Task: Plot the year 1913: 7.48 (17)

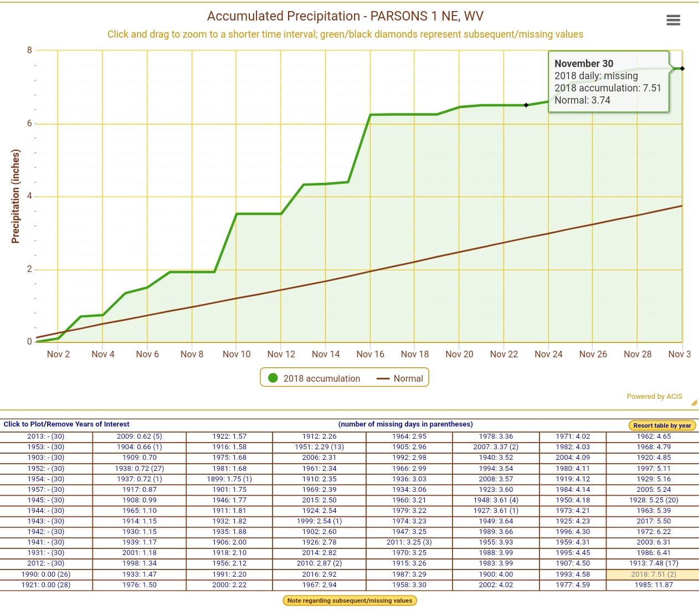Action: point(654,563)
